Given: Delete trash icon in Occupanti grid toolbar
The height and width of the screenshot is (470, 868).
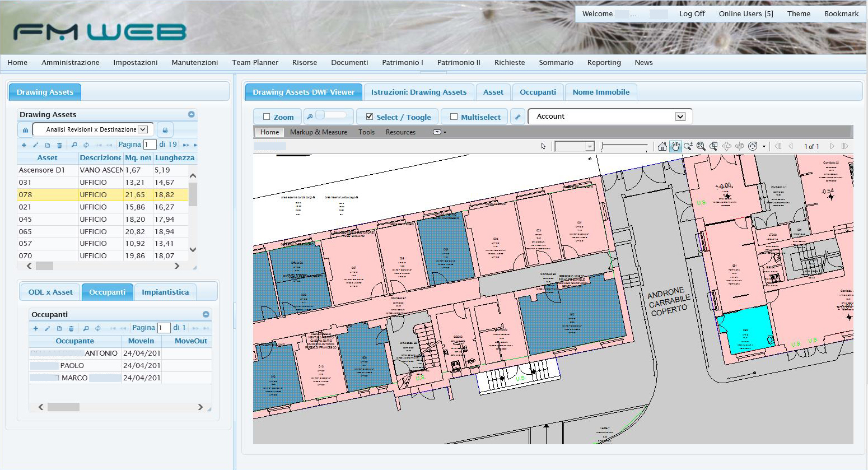Looking at the screenshot, I should 71,328.
